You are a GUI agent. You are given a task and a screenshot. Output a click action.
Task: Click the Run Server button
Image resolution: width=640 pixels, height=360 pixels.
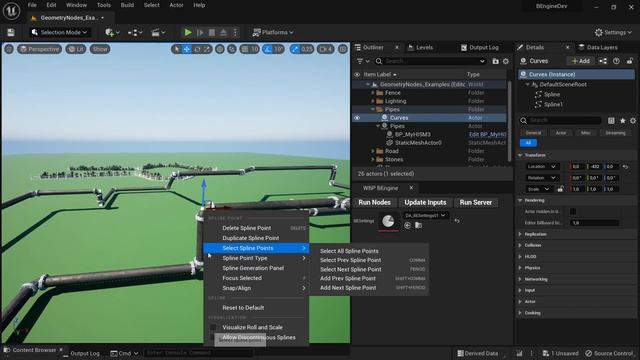(x=476, y=202)
